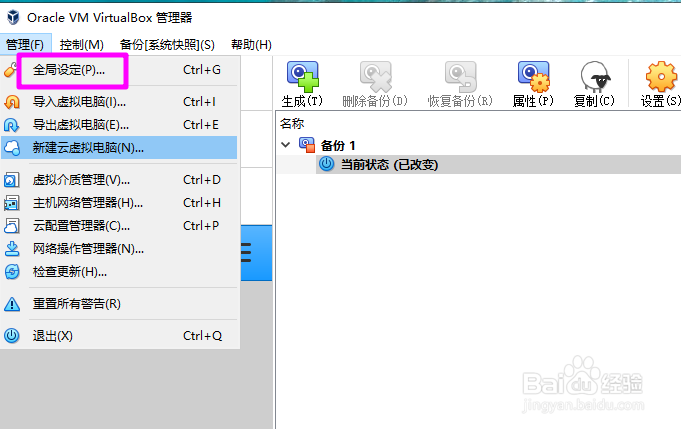Open the 帮助(H) menu

[x=251, y=44]
